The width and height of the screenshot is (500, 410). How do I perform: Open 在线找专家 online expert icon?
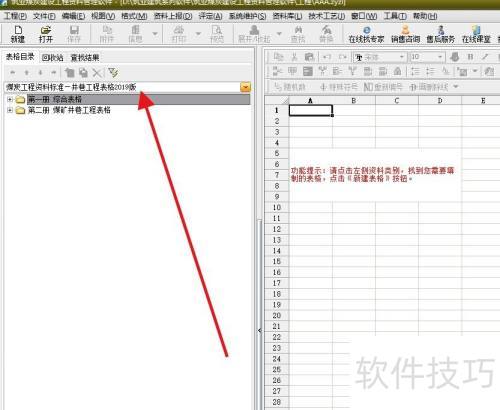[366, 35]
